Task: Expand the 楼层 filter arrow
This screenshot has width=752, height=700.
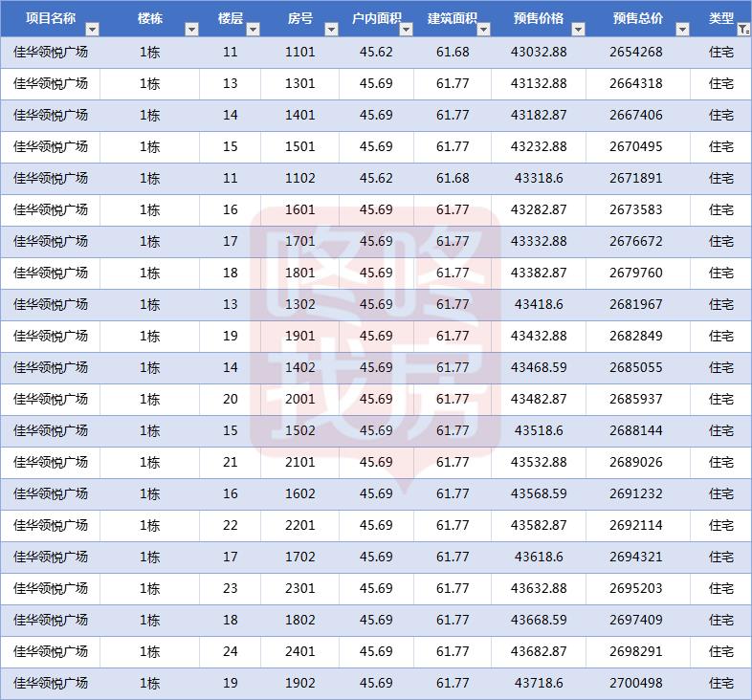Action: coord(252,30)
